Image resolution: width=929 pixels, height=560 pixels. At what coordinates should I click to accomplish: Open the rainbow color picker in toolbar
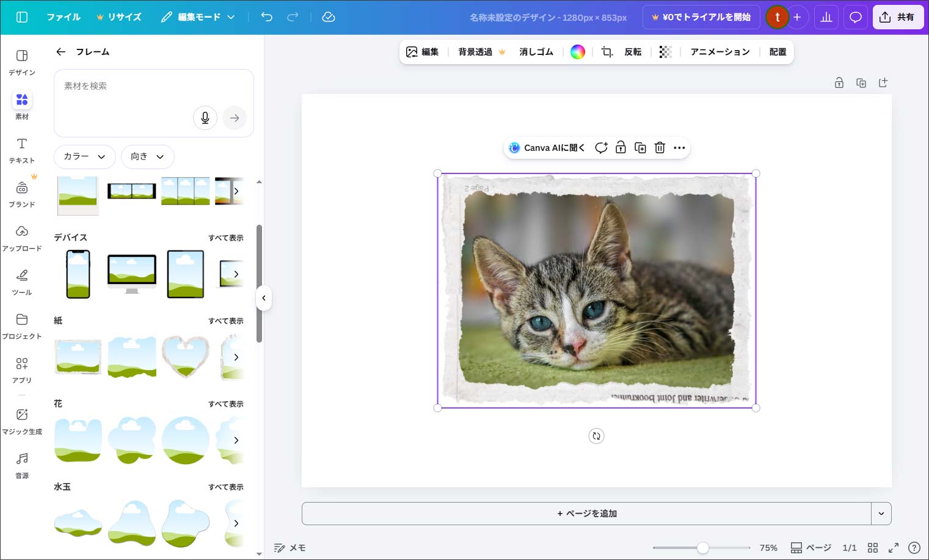click(577, 52)
